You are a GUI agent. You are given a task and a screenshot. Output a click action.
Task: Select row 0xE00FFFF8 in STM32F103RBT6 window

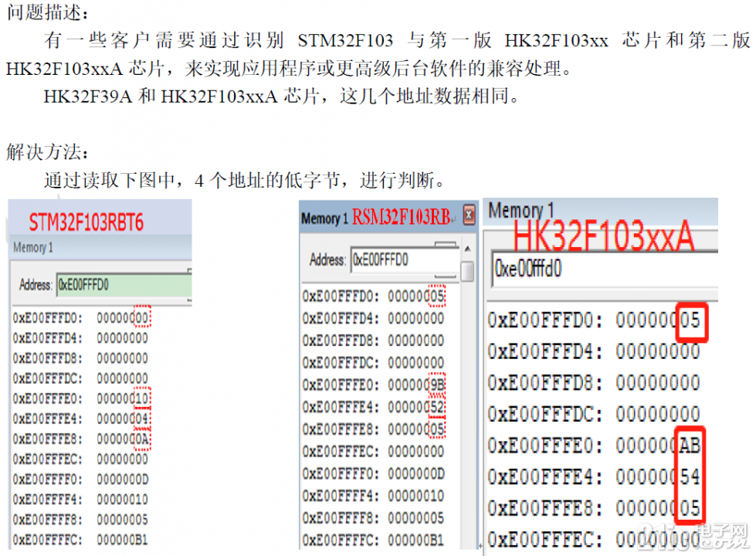pos(81,520)
